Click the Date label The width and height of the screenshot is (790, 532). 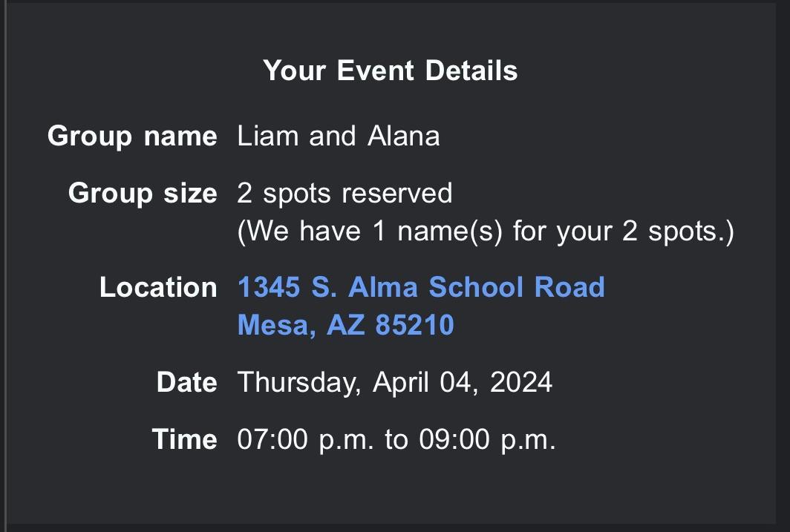click(187, 382)
